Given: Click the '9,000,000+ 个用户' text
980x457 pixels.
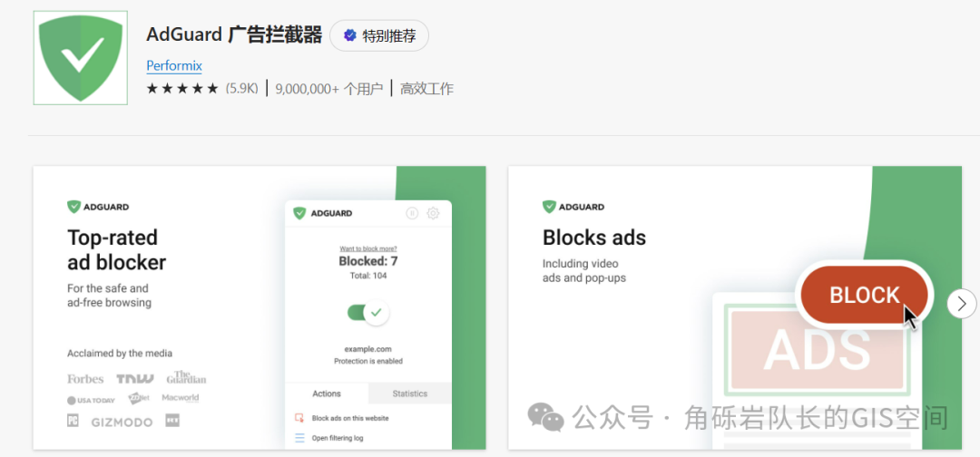Looking at the screenshot, I should (x=328, y=89).
